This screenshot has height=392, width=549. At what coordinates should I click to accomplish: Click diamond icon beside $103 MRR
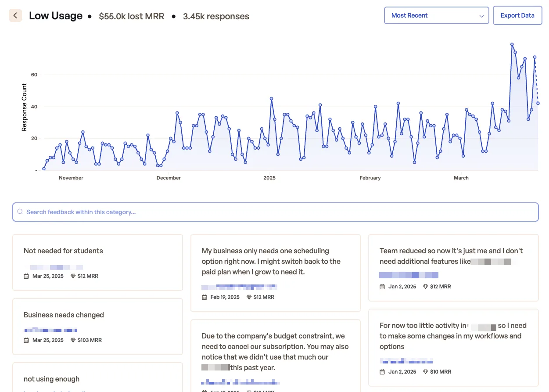(x=73, y=340)
